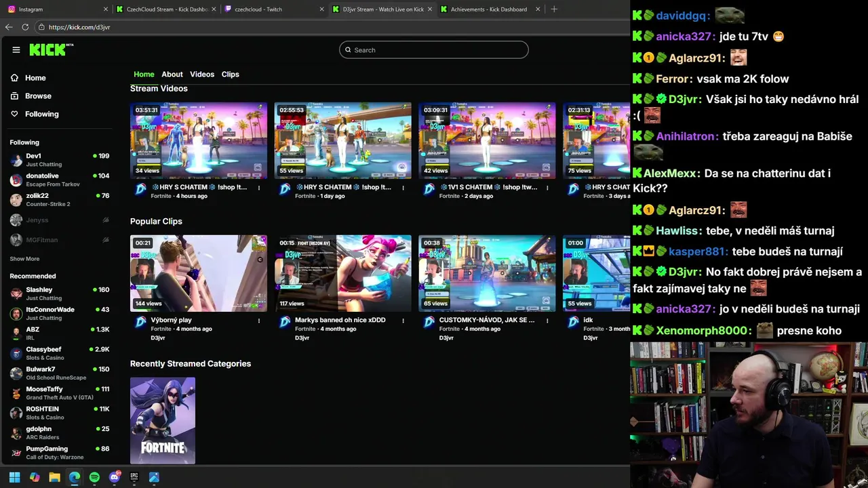The image size is (868, 488).
Task: Open followed channel zolik22
Action: pyautogui.click(x=60, y=200)
